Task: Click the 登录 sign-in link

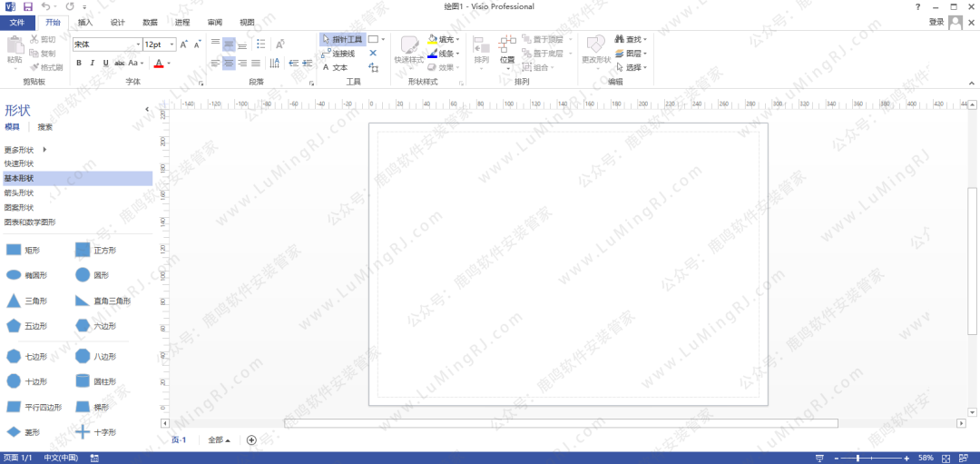Action: 936,22
